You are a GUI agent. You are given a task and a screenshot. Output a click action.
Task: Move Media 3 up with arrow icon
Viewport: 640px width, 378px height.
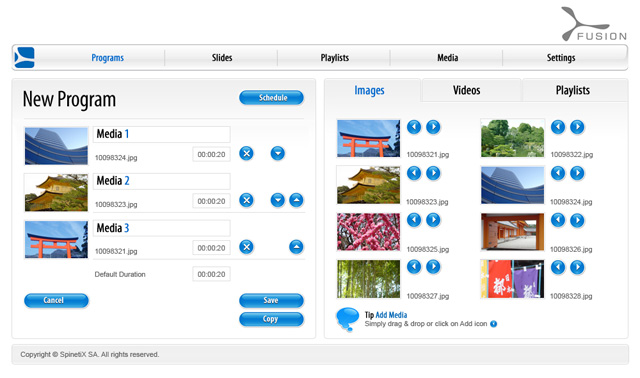pyautogui.click(x=296, y=247)
